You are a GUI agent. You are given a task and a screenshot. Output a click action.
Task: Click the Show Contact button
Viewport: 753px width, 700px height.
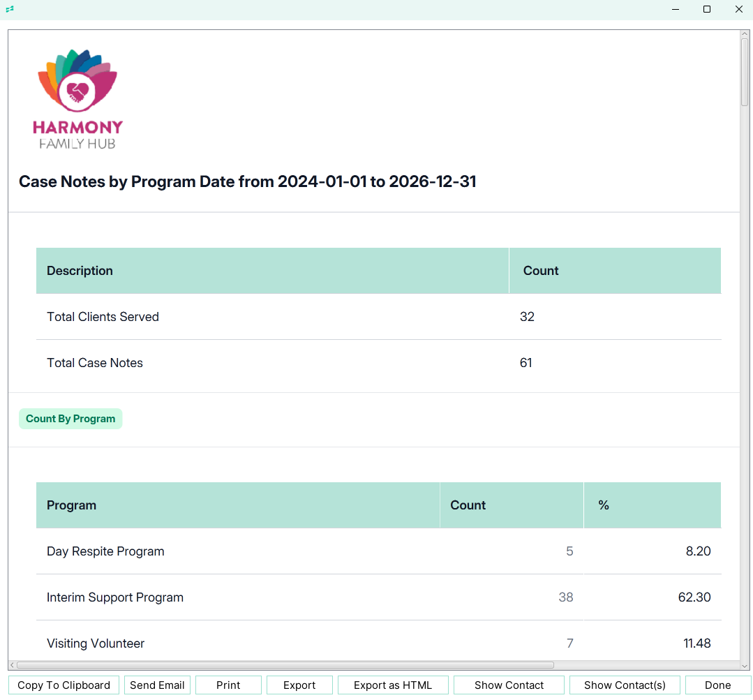(x=509, y=685)
